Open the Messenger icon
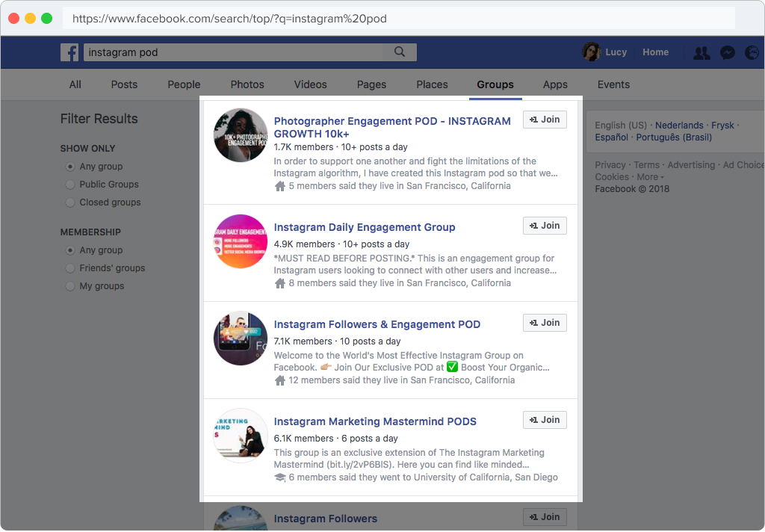Screen dimensions: 765x532 point(728,53)
